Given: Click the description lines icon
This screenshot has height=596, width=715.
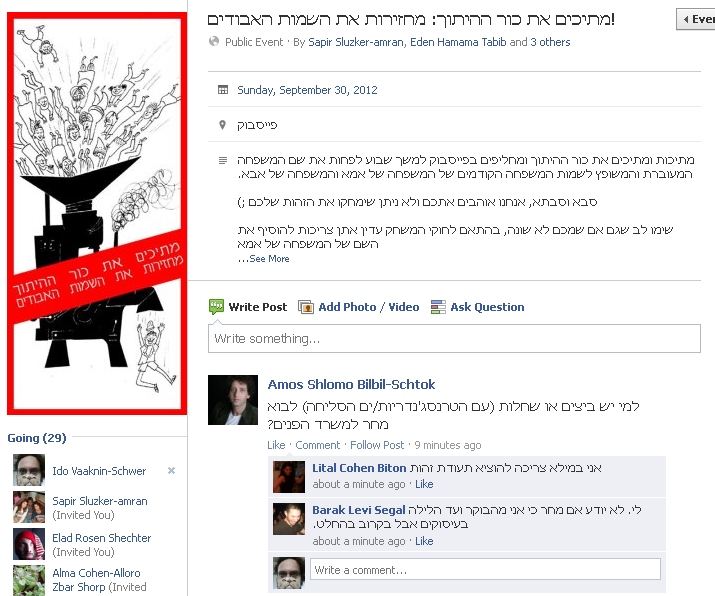Looking at the screenshot, I should (223, 161).
